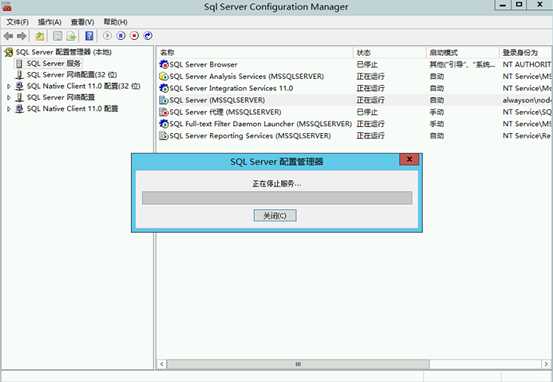Click the SQL Server 服务 tree node icon
This screenshot has width=553, height=382.
tap(19, 64)
